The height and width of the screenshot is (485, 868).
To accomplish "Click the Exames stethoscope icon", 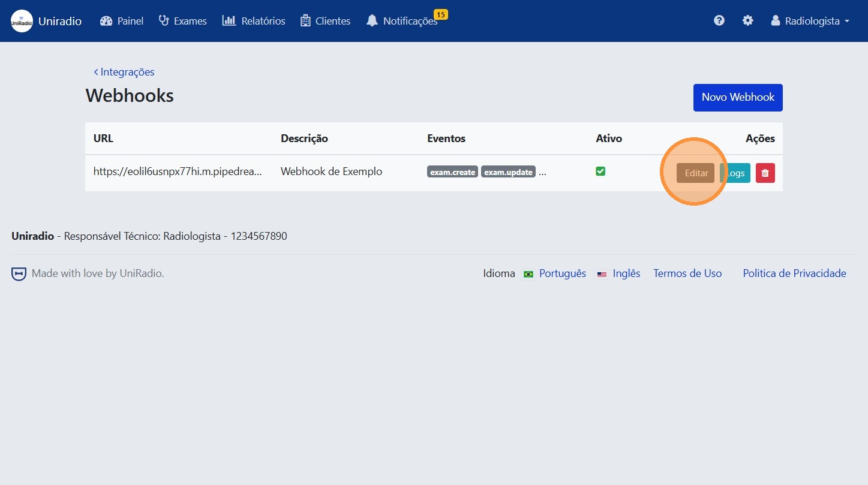I will [163, 20].
